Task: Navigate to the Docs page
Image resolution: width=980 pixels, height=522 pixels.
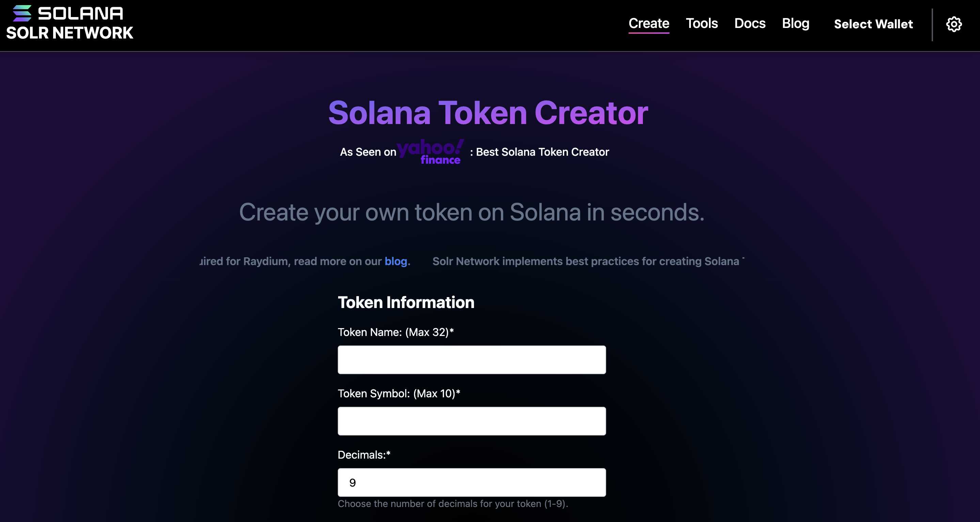Action: click(749, 24)
